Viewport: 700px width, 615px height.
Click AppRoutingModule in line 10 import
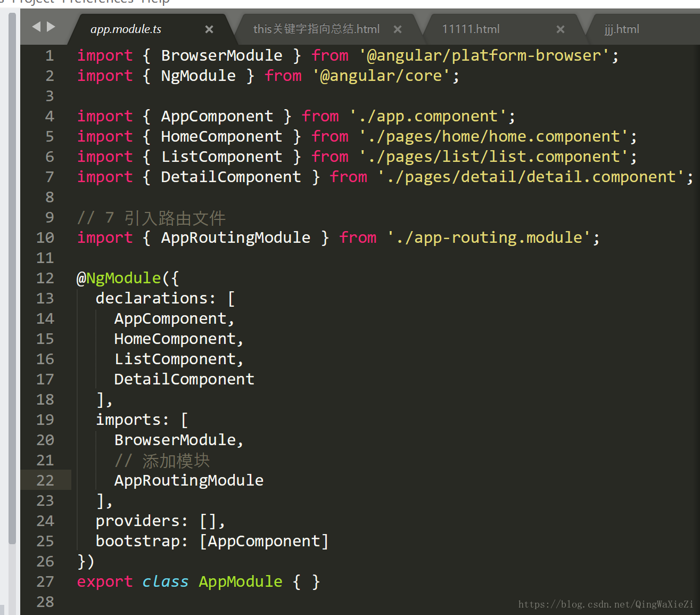tap(236, 237)
